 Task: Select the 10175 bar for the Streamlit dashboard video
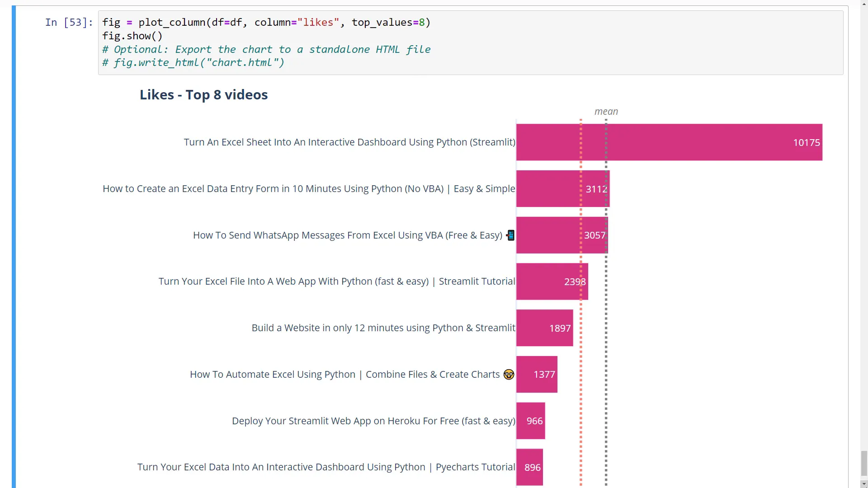tap(669, 142)
